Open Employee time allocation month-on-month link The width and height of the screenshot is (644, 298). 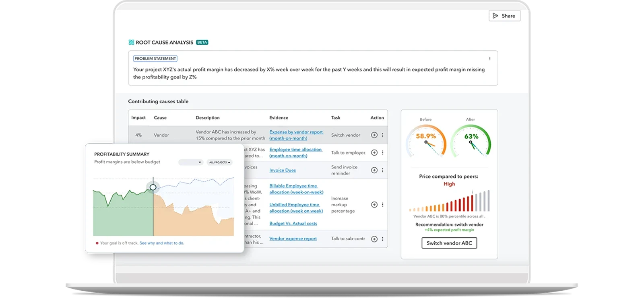click(296, 153)
